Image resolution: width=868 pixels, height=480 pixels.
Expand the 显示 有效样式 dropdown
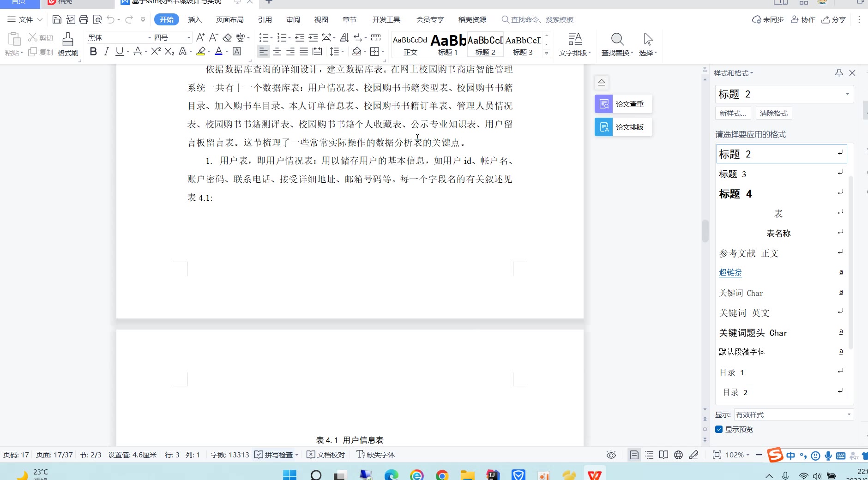849,414
